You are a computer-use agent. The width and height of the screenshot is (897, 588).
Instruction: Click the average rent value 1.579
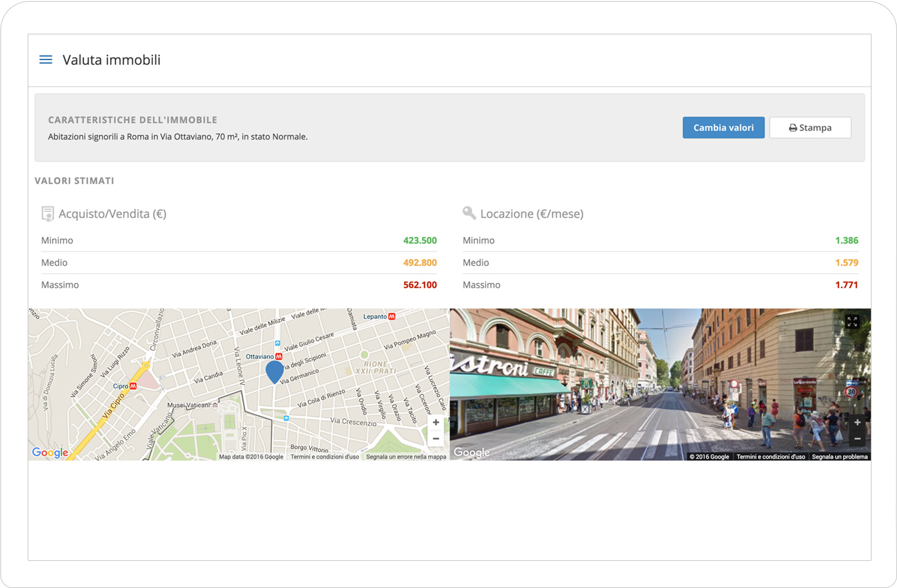coord(847,262)
